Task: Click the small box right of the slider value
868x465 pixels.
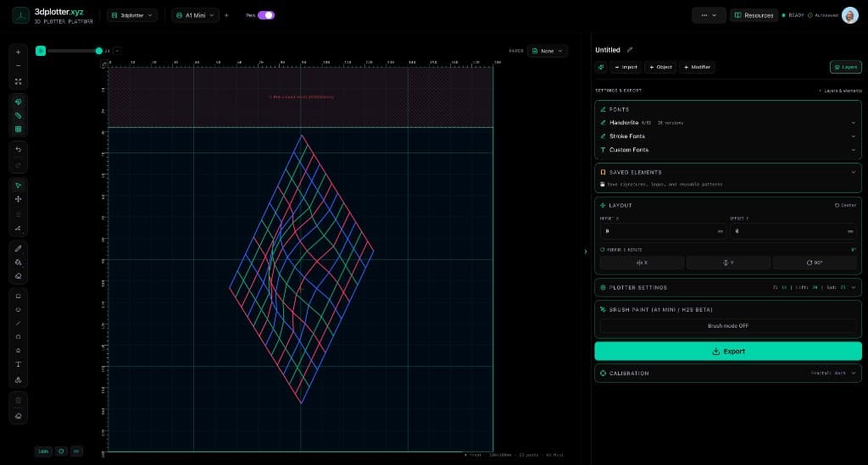Action: click(x=117, y=51)
